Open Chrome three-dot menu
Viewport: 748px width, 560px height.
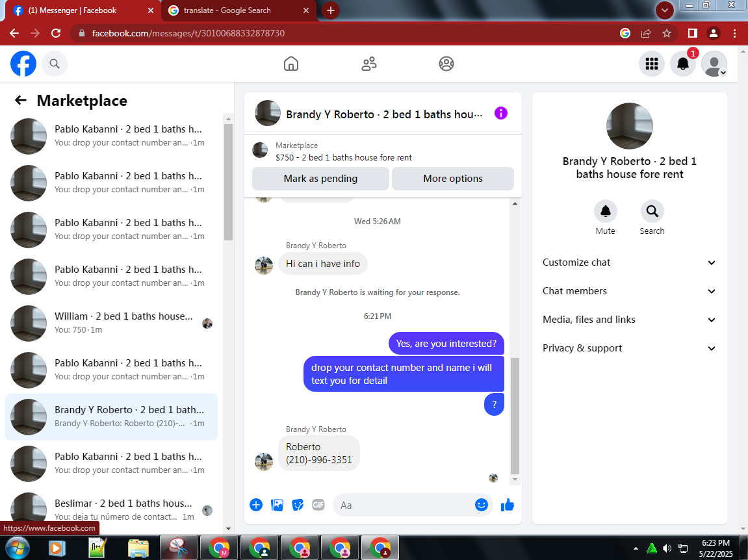point(734,33)
